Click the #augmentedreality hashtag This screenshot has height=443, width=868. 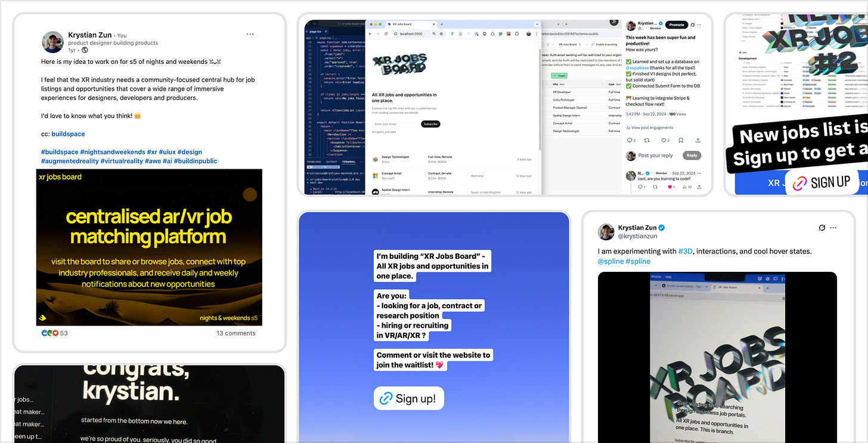(69, 161)
